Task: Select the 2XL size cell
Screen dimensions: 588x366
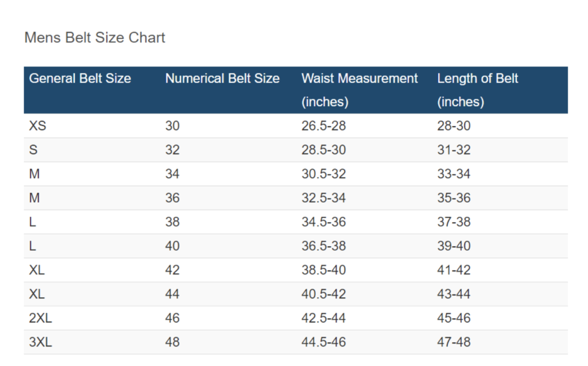Action: 41,318
